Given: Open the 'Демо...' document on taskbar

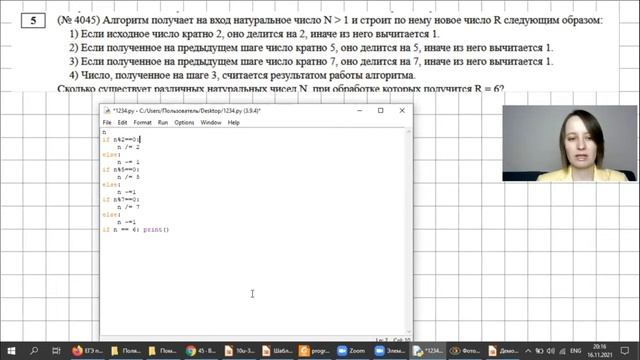Looking at the screenshot, I should pos(503,351).
